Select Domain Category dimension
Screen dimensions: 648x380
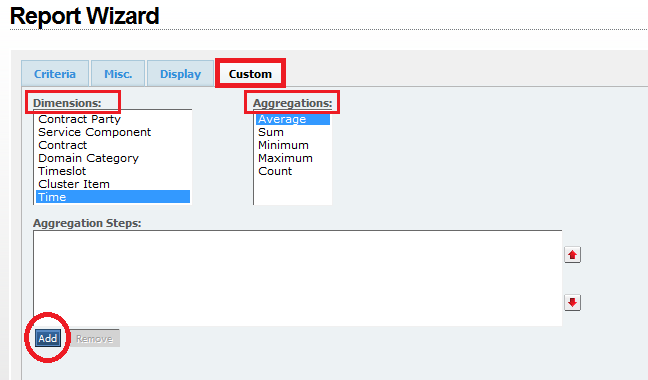point(113,158)
